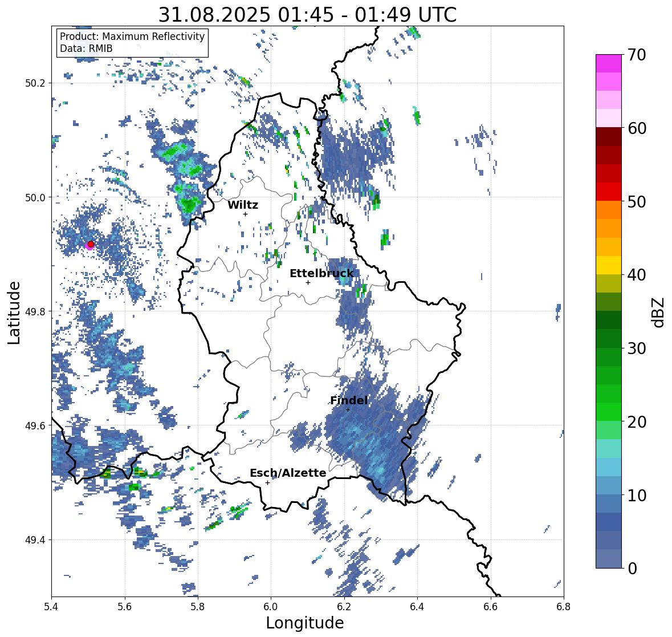672x637 pixels.
Task: Click the red dot marker on the map
Action: point(91,244)
